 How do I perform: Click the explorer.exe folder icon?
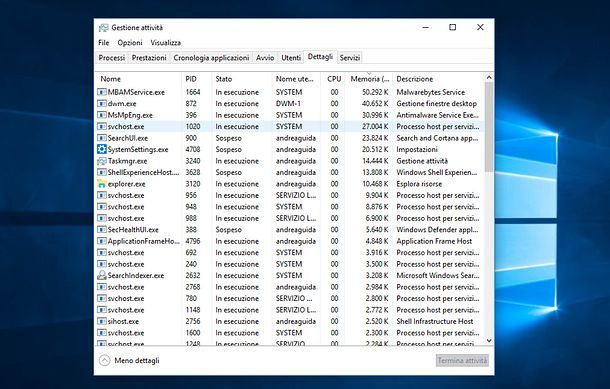click(x=102, y=184)
